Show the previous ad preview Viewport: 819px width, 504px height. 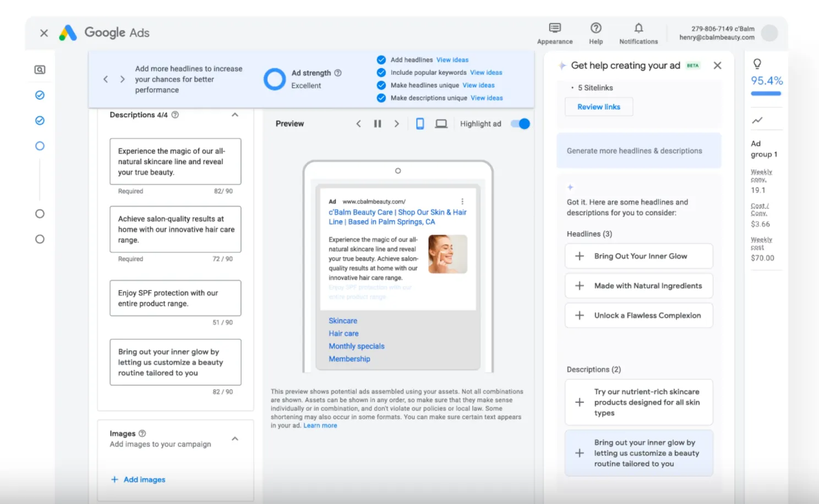pos(358,124)
